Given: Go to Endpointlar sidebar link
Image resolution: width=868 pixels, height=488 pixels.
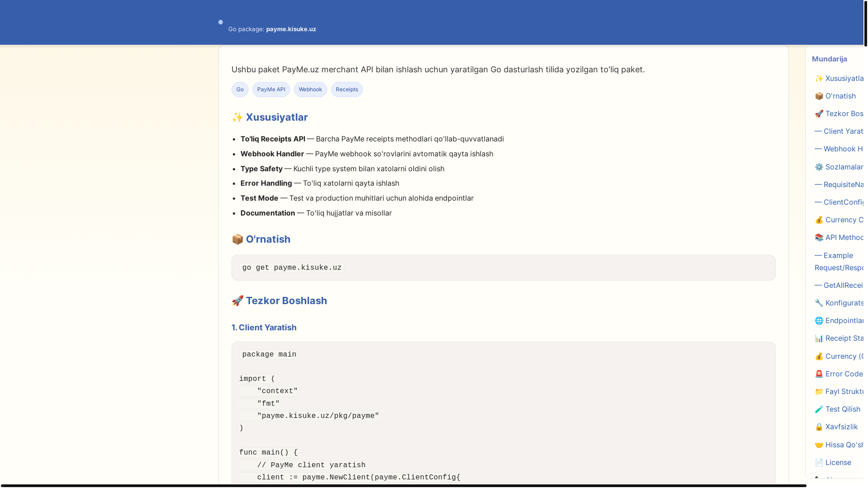Looking at the screenshot, I should [x=839, y=320].
